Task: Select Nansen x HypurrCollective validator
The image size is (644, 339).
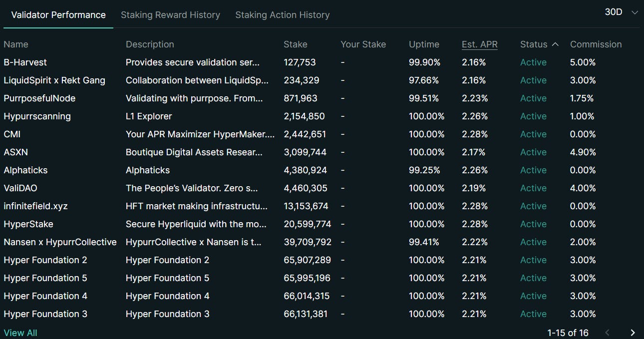Action: [60, 242]
